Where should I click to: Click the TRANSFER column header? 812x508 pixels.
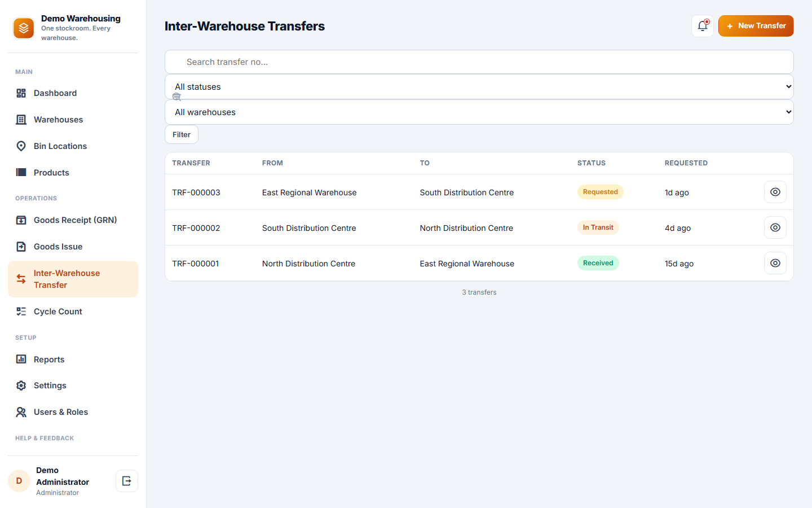click(191, 163)
